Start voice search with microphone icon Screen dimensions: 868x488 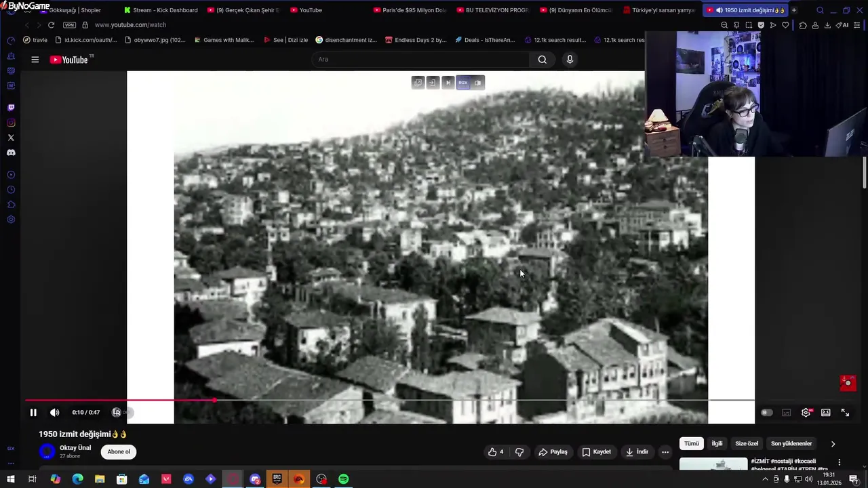tap(570, 59)
